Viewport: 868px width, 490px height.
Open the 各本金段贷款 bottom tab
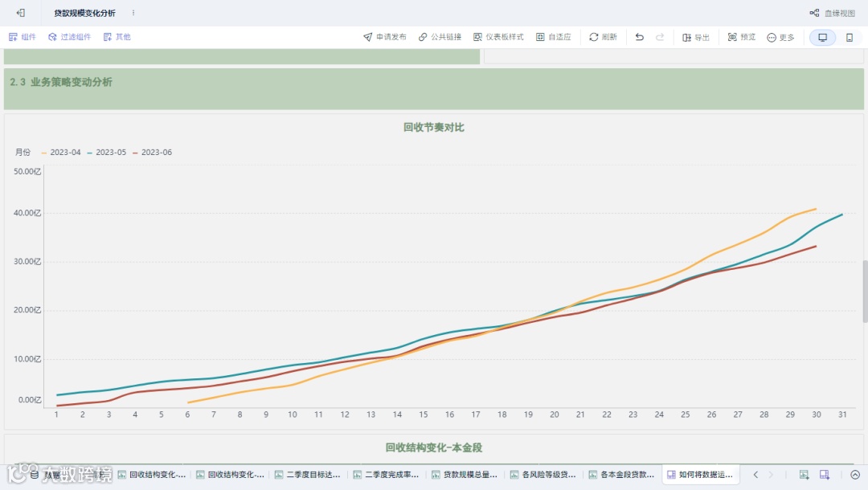[622, 475]
